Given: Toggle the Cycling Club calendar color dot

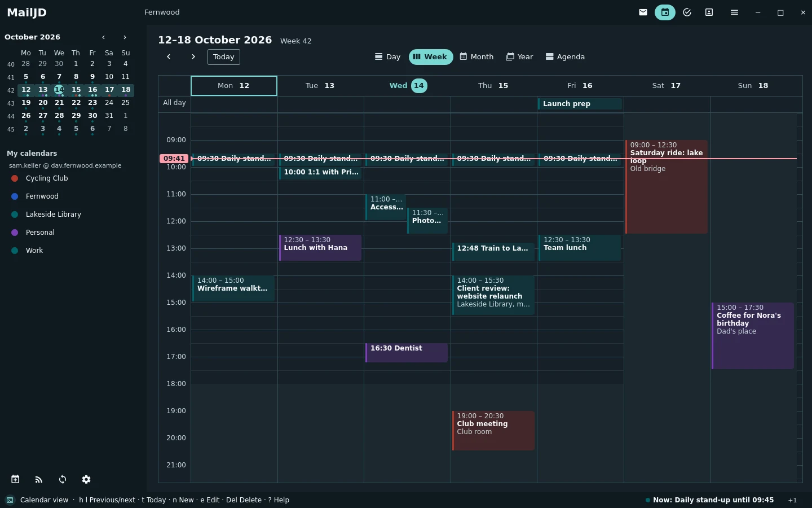Looking at the screenshot, I should 15,178.
